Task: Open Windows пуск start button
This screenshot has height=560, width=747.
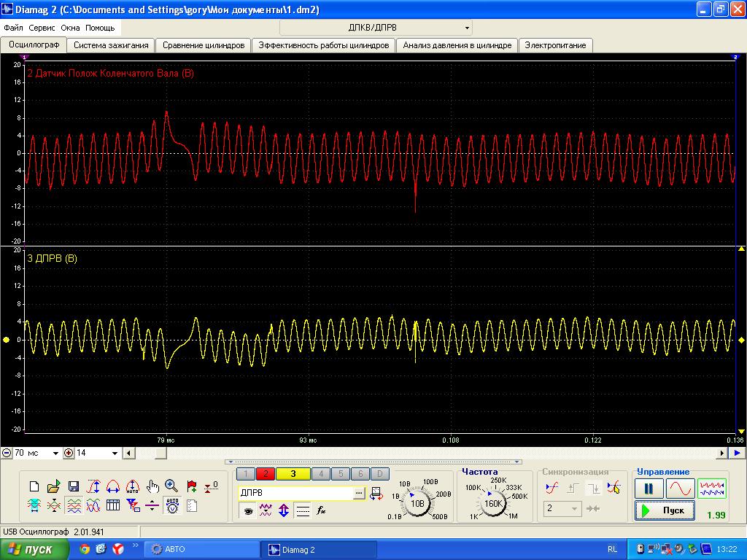Action: click(x=34, y=550)
